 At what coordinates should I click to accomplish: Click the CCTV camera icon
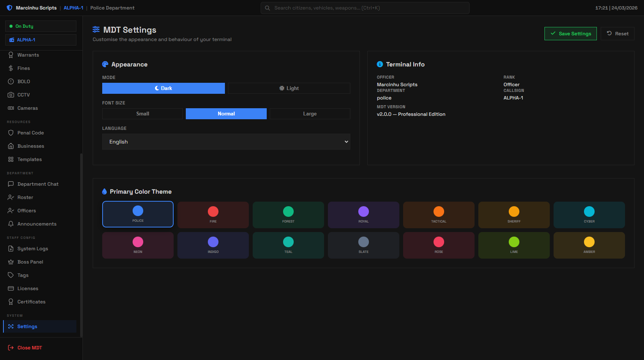[11, 95]
